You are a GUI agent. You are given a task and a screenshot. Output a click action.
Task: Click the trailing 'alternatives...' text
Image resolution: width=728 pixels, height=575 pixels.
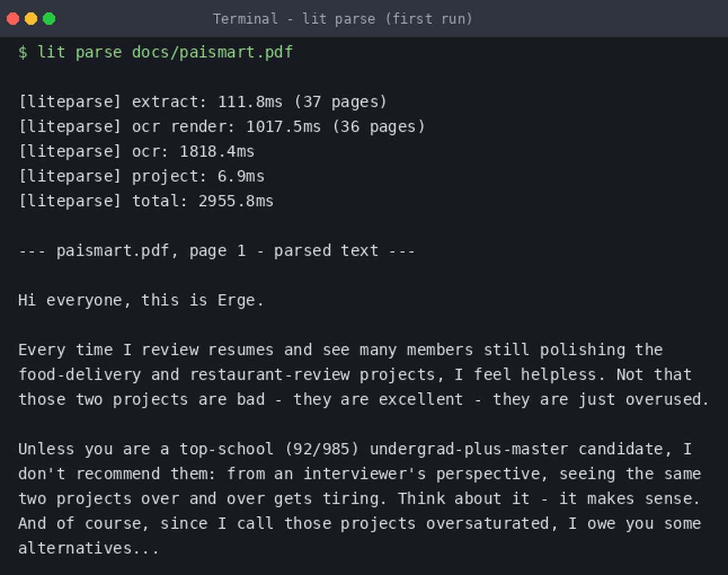coord(89,549)
